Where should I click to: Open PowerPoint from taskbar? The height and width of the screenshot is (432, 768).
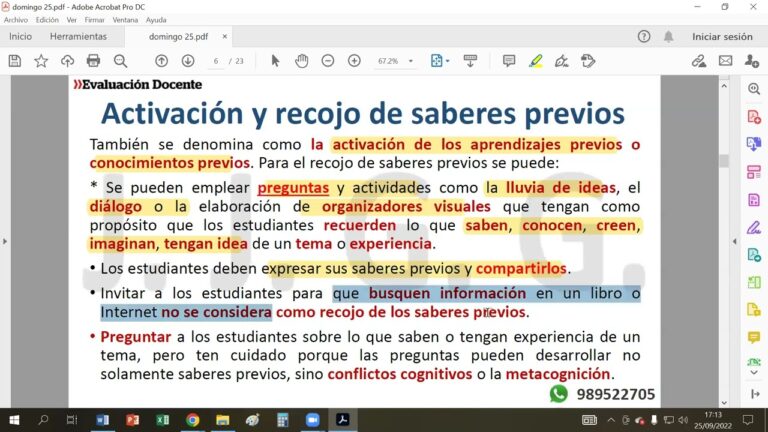tap(132, 420)
